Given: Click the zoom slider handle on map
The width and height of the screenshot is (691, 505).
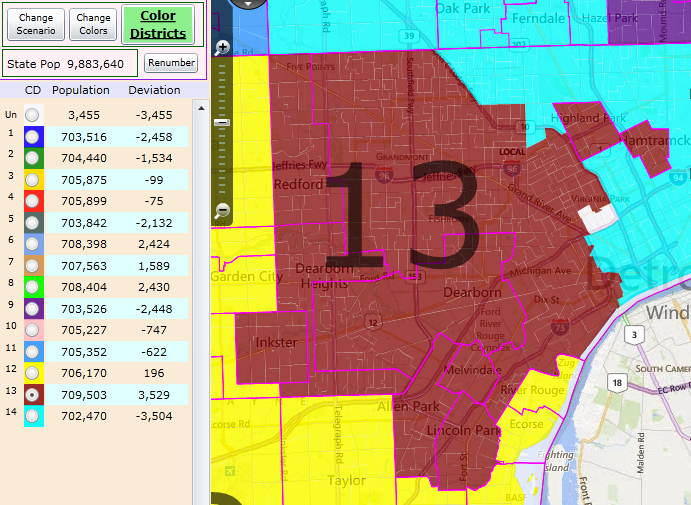Looking at the screenshot, I should [222, 122].
